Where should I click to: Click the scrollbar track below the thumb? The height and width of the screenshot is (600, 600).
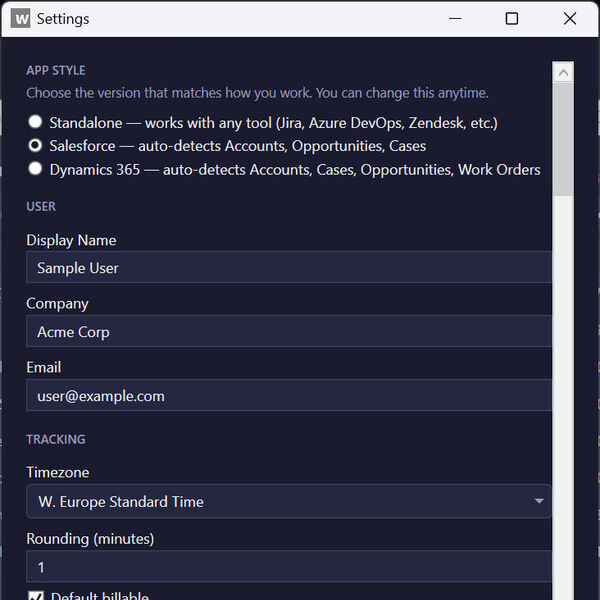click(563, 398)
